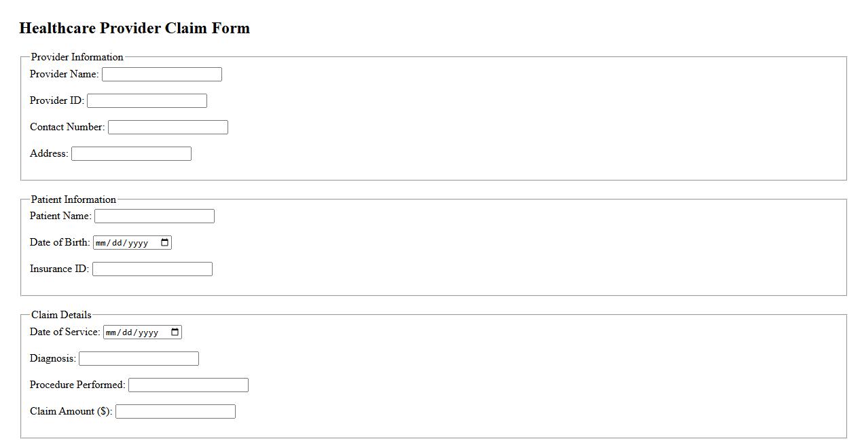
Task: Select the month segment in Date of Birth
Action: point(101,243)
